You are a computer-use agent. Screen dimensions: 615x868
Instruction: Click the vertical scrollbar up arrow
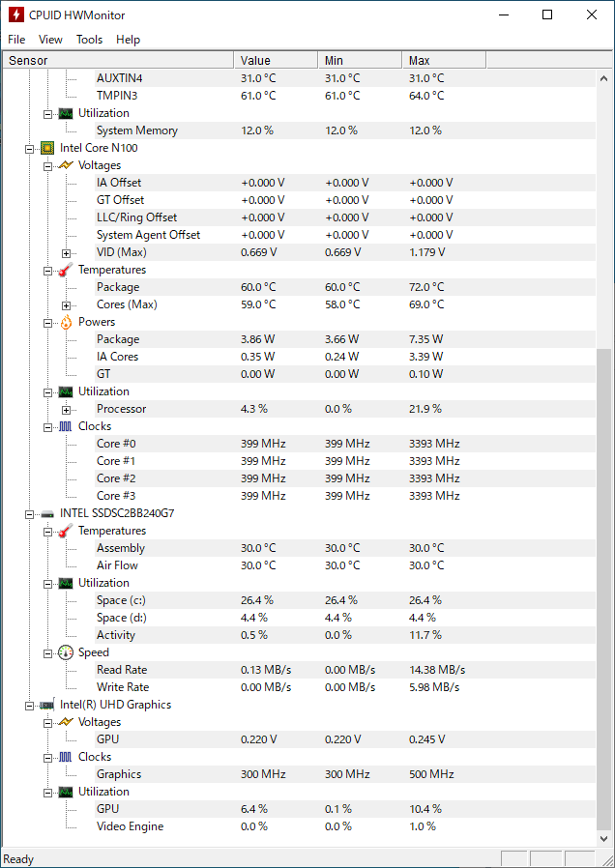click(603, 78)
